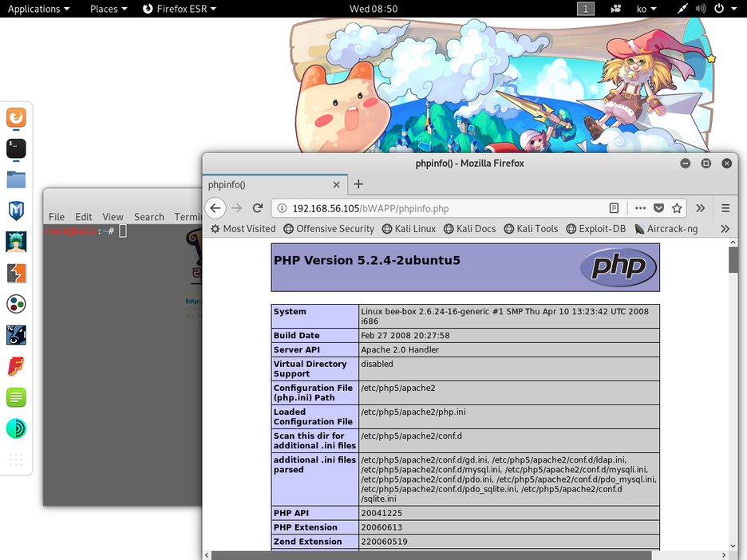This screenshot has height=560, width=747.
Task: Save page to Pocket
Action: coord(659,208)
